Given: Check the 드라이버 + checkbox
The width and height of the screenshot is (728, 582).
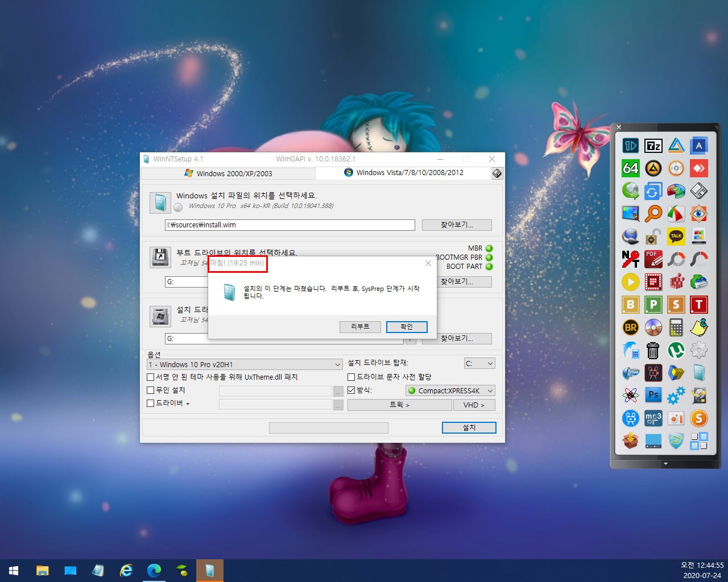Looking at the screenshot, I should 151,403.
